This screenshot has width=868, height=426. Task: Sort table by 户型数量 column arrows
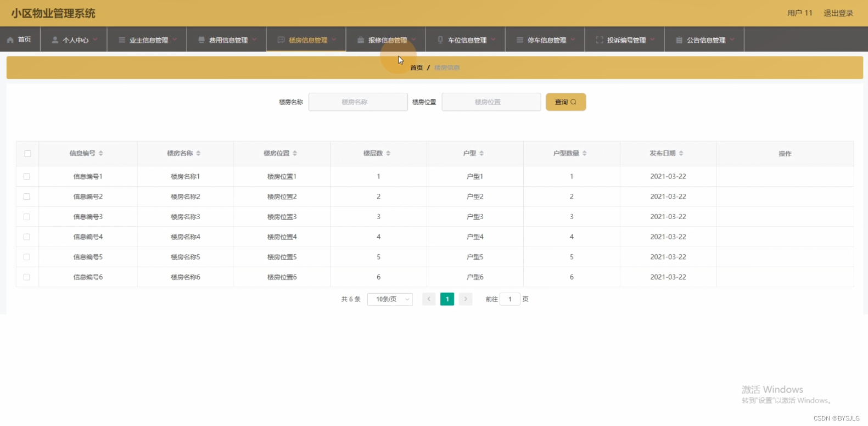(585, 154)
